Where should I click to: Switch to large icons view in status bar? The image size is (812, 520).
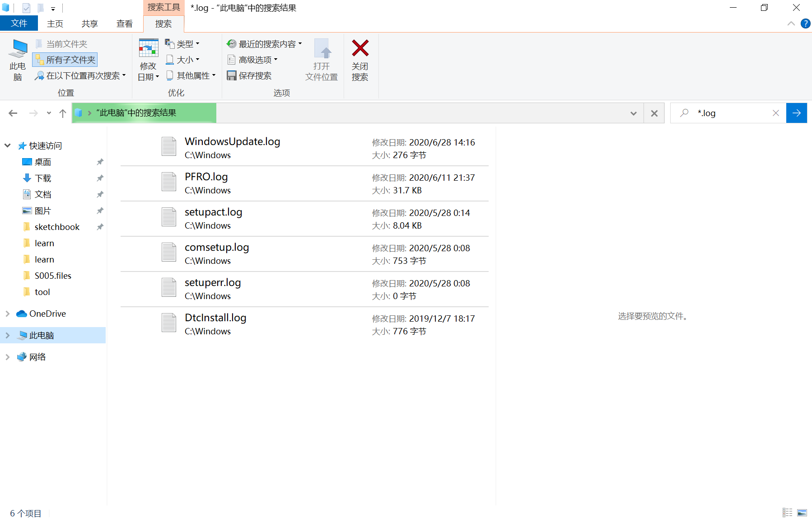point(802,513)
